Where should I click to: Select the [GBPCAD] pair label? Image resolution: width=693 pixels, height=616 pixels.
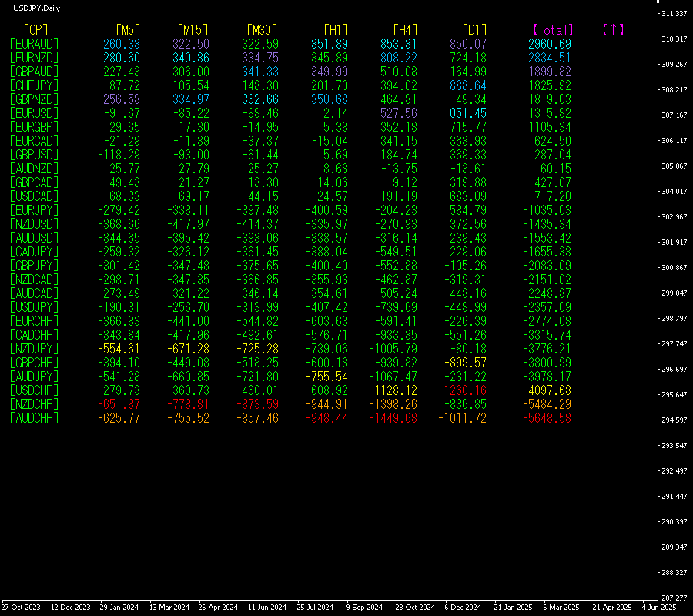[x=35, y=182]
